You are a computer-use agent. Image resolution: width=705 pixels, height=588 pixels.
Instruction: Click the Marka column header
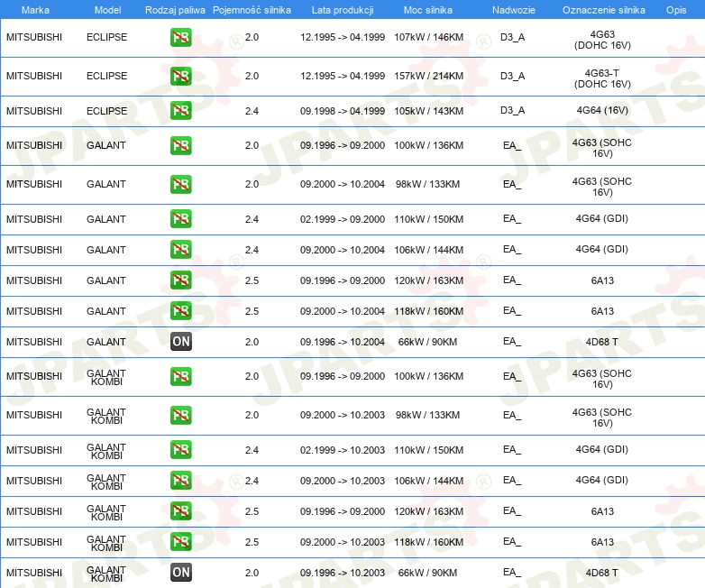click(35, 10)
